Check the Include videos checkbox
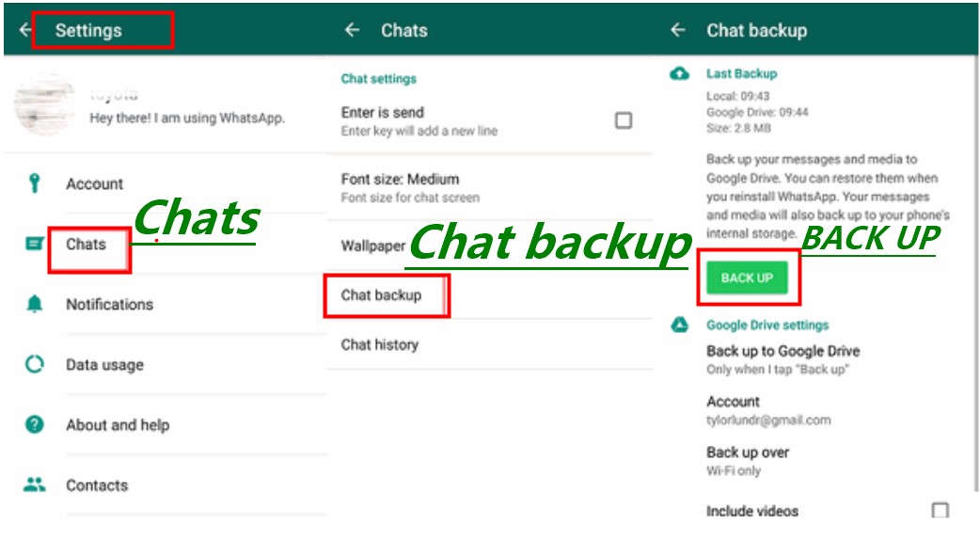 [940, 511]
